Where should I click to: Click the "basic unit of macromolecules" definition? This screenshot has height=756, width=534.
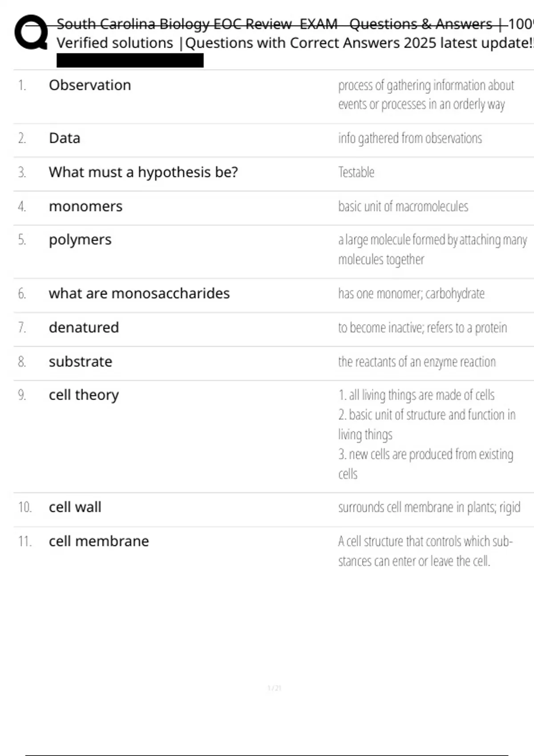(403, 206)
